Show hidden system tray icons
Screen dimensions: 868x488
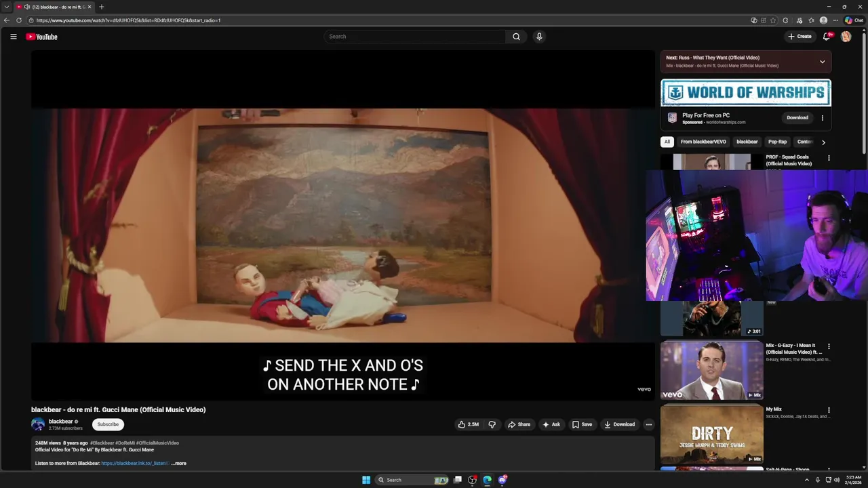pyautogui.click(x=806, y=480)
